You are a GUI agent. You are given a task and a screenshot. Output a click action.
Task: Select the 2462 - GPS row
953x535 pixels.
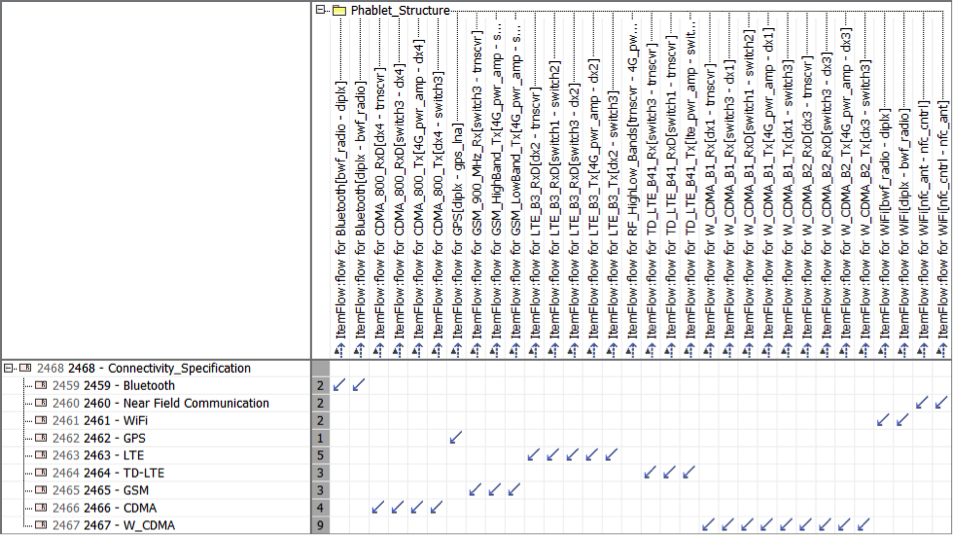(98, 438)
